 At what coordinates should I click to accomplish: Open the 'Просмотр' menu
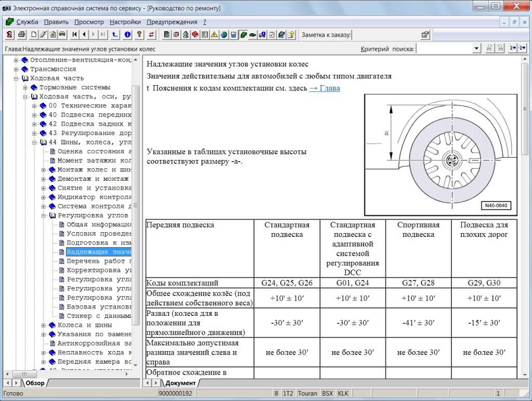coord(89,22)
